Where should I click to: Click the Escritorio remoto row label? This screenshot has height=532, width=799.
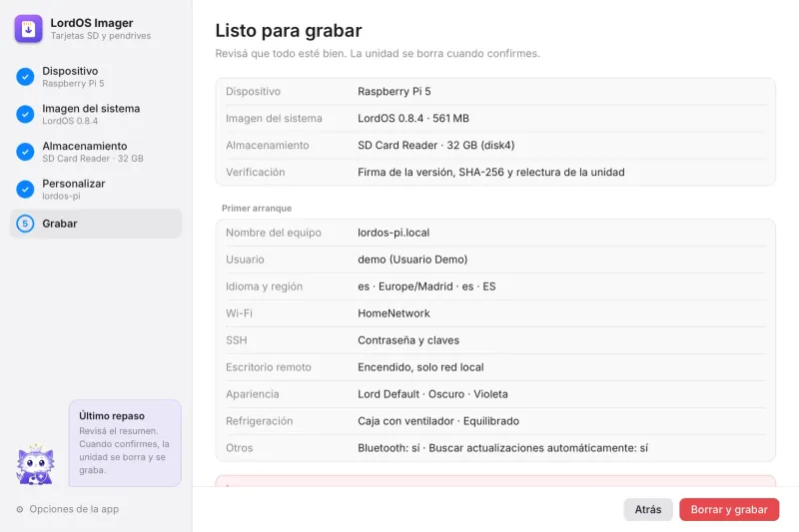click(269, 367)
